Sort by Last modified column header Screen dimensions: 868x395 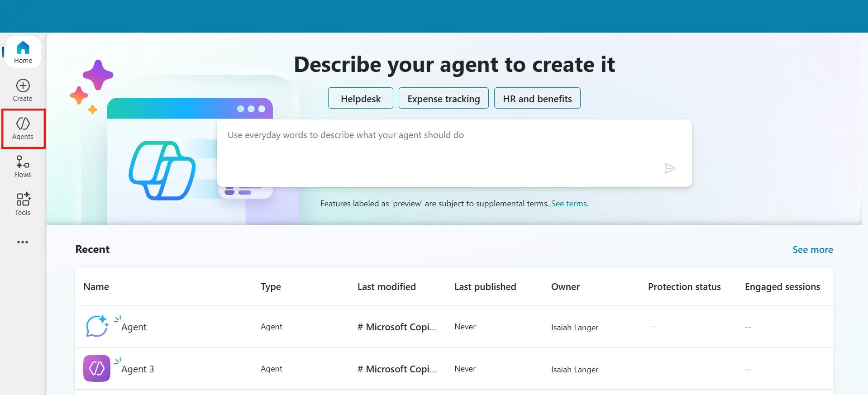[386, 287]
